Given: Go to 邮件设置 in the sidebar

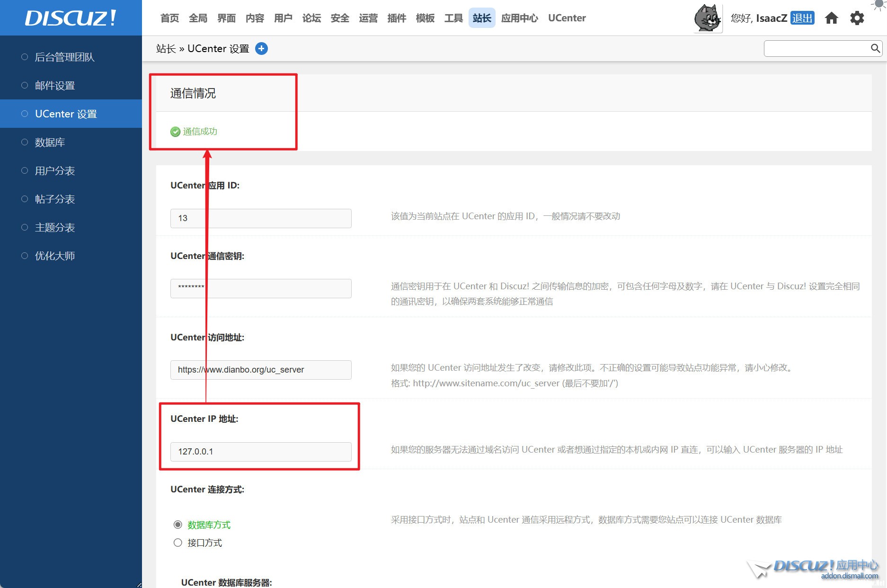Looking at the screenshot, I should [x=55, y=85].
